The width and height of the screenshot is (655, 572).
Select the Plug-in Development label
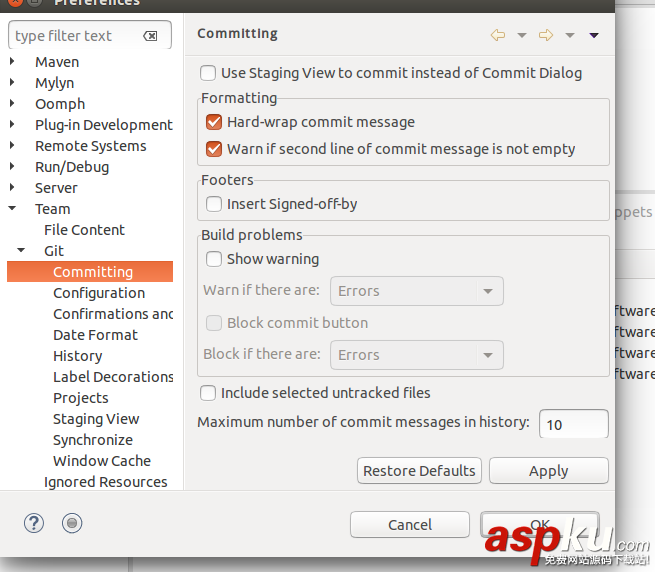click(x=104, y=125)
